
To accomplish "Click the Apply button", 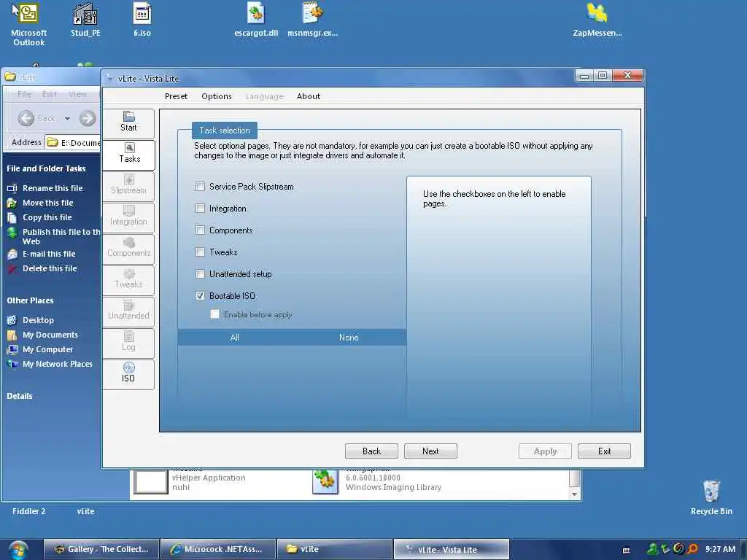I will 545,451.
